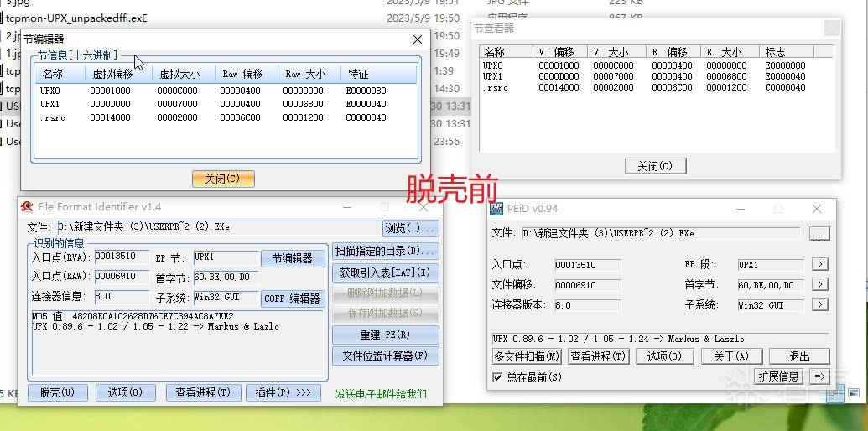Click C0000040 characteristic cell in 节编辑器

pyautogui.click(x=366, y=117)
